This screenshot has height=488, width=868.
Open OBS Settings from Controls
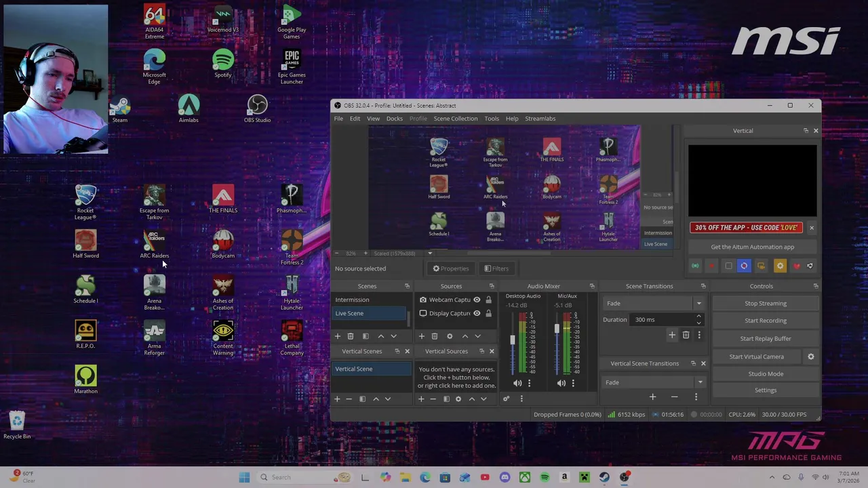(766, 390)
